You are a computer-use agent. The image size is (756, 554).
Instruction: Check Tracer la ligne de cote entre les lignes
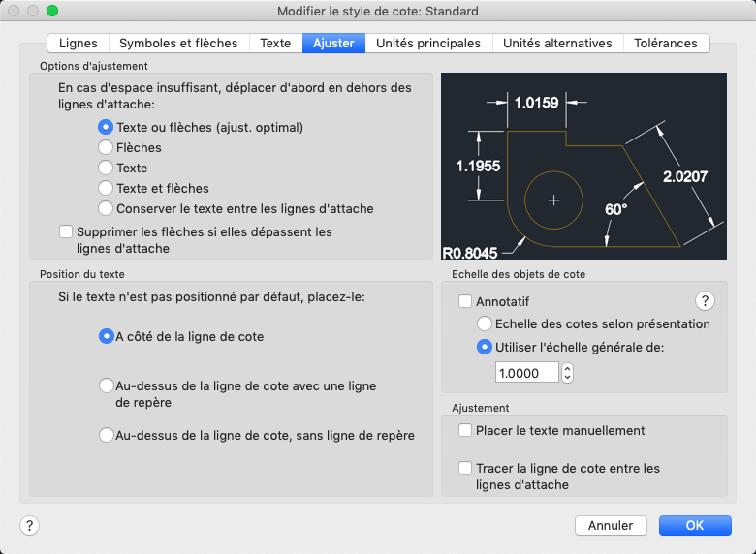coord(465,468)
